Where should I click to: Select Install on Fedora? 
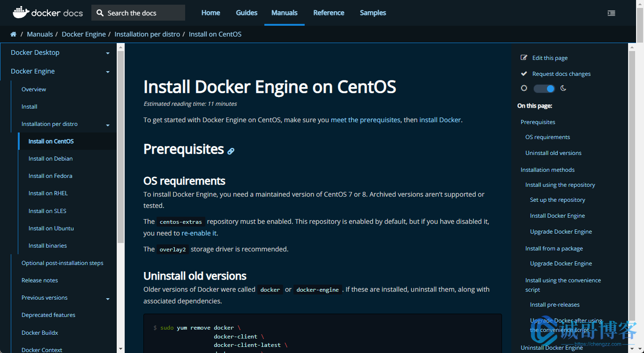click(50, 176)
